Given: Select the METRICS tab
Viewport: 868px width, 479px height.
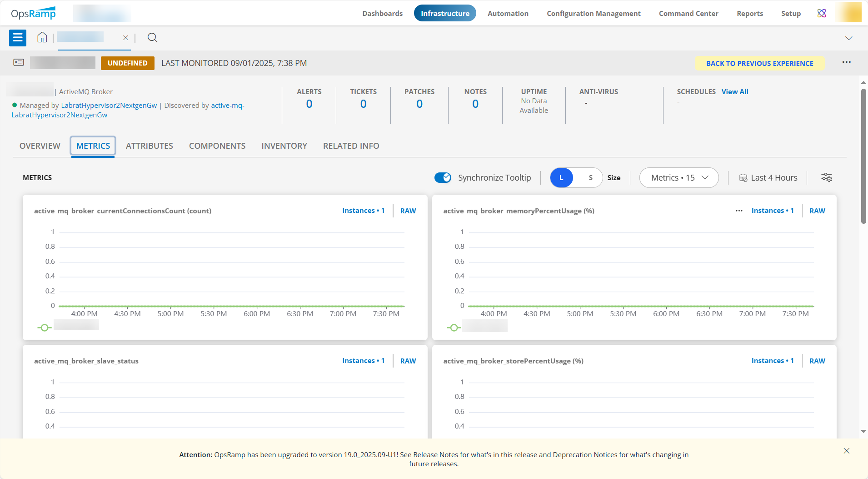Looking at the screenshot, I should 93,146.
